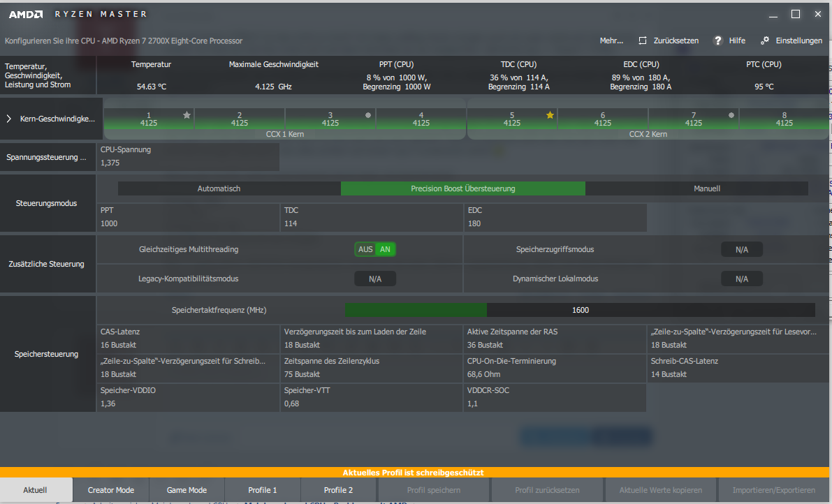Click the CPU-On-Die-Terminierung 68,6 Ohm cell
Viewport: 832px width, 504px height.
pyautogui.click(x=555, y=368)
